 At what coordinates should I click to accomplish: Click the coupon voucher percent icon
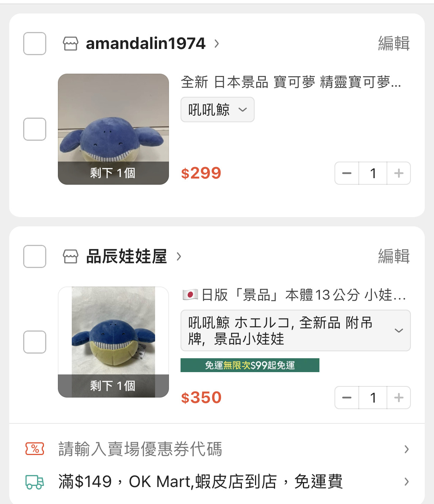(35, 449)
